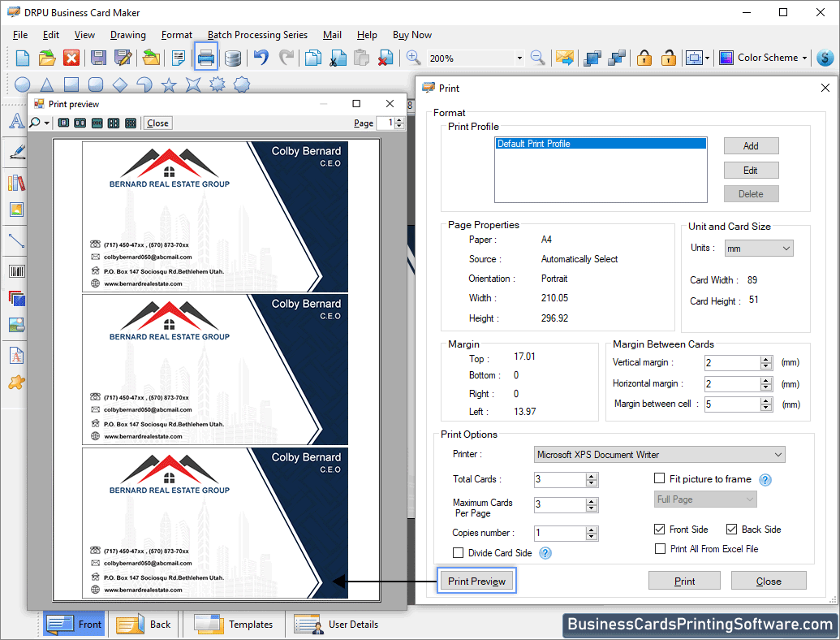Click the New document icon in toolbar
The image size is (840, 640).
click(23, 58)
